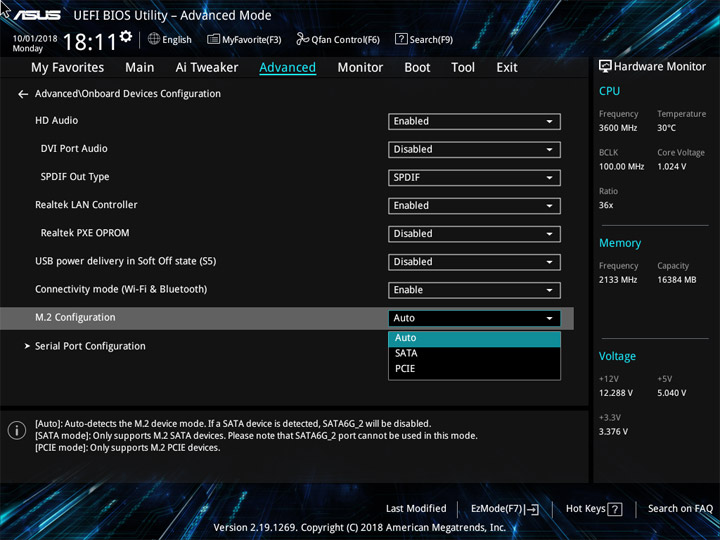Click the Hardware Monitor screen icon
Image resolution: width=720 pixels, height=540 pixels.
[605, 67]
